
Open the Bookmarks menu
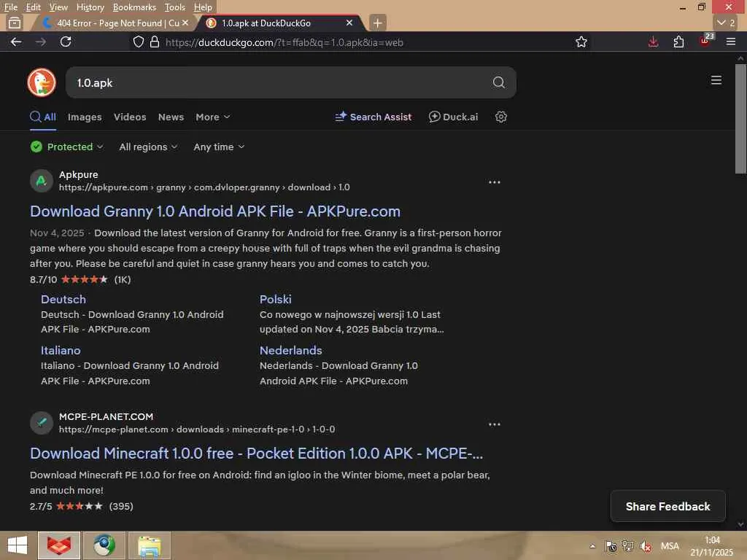pyautogui.click(x=134, y=7)
